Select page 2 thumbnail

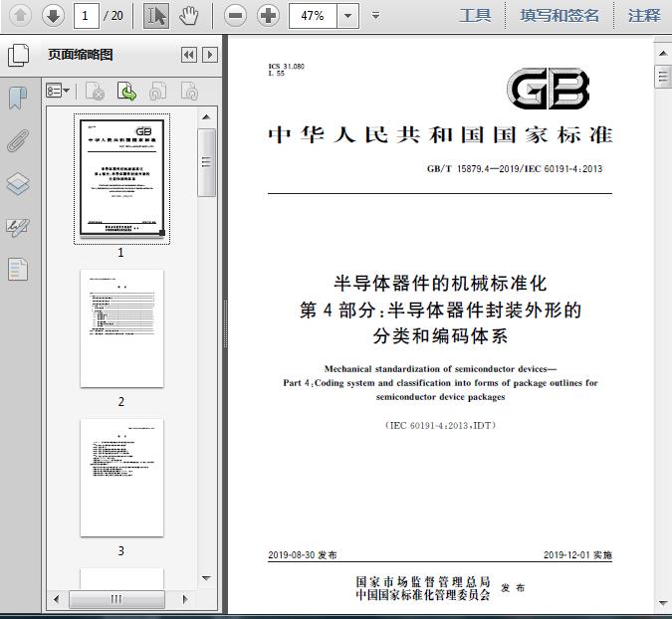121,328
